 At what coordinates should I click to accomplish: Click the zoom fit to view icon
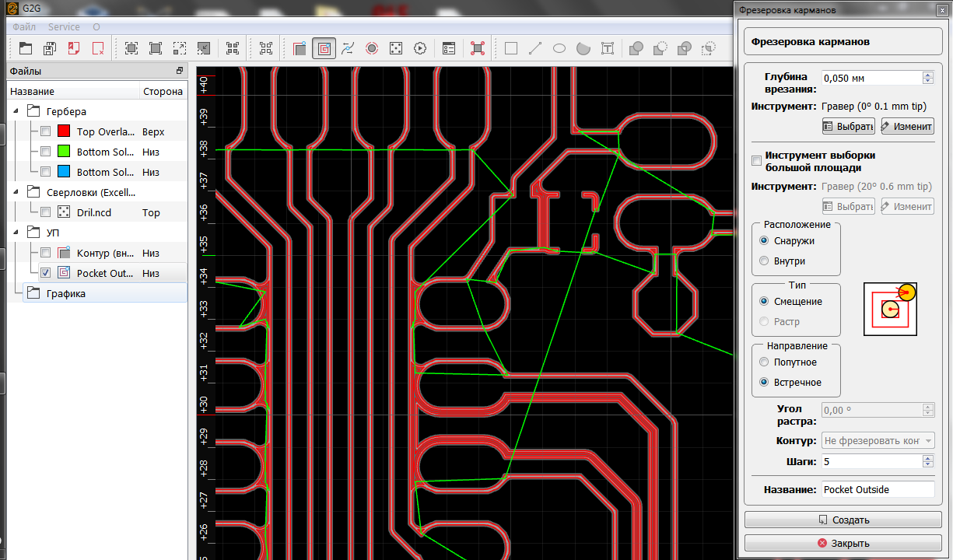pyautogui.click(x=131, y=48)
